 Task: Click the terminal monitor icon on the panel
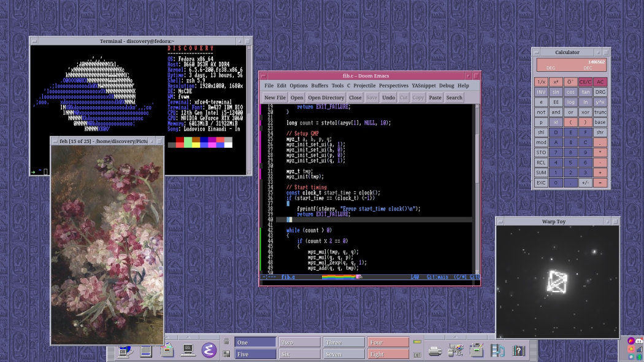(187, 352)
